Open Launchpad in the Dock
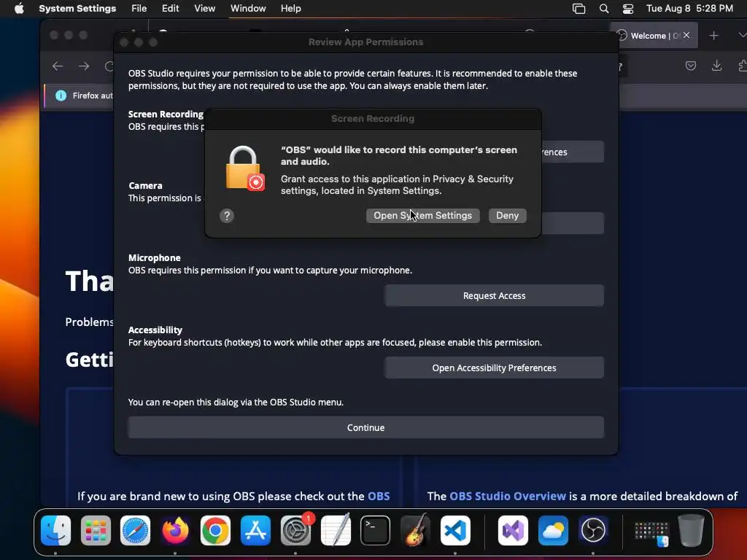 tap(96, 530)
